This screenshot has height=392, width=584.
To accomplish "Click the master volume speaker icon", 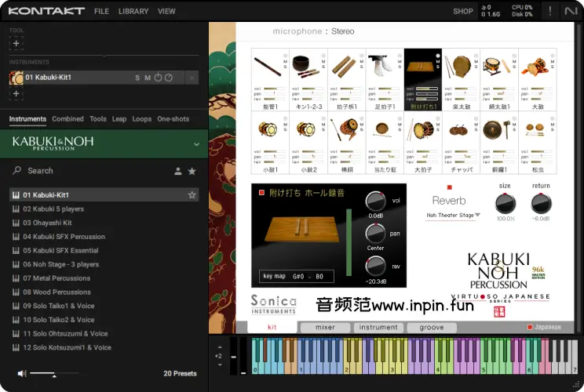I will pos(22,373).
